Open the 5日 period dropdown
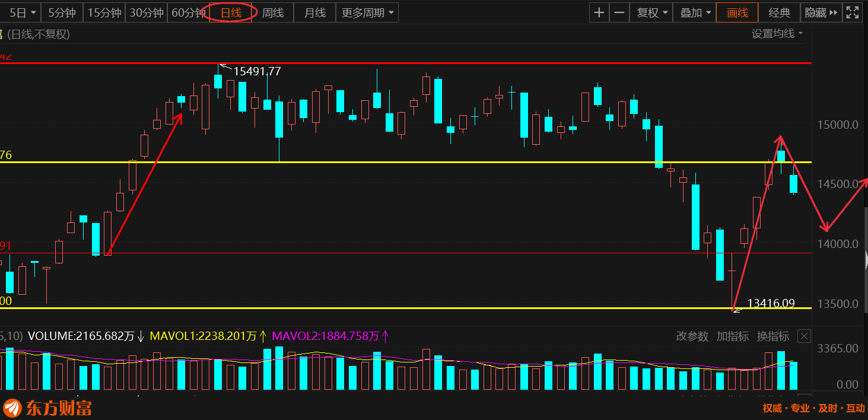868x420 pixels. coord(22,12)
